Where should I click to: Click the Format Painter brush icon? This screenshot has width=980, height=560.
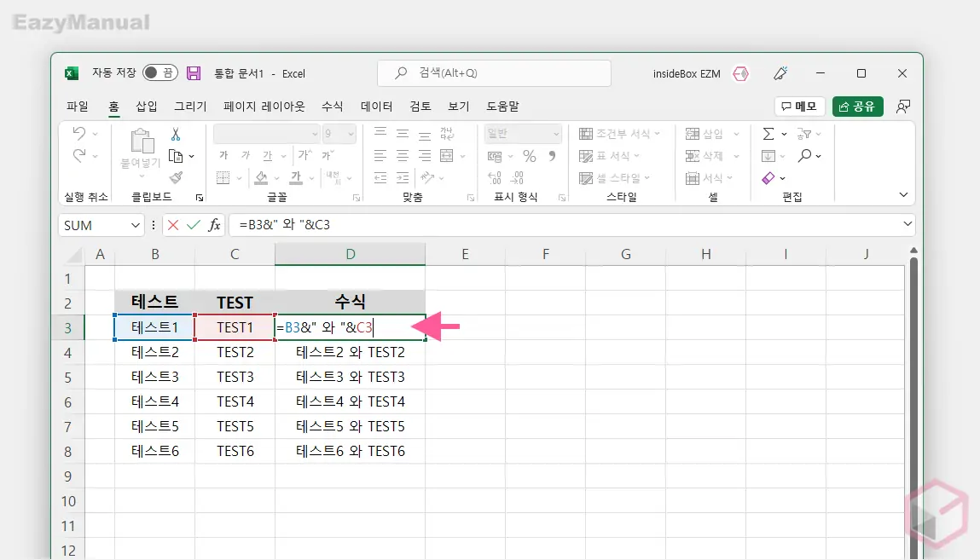click(177, 178)
